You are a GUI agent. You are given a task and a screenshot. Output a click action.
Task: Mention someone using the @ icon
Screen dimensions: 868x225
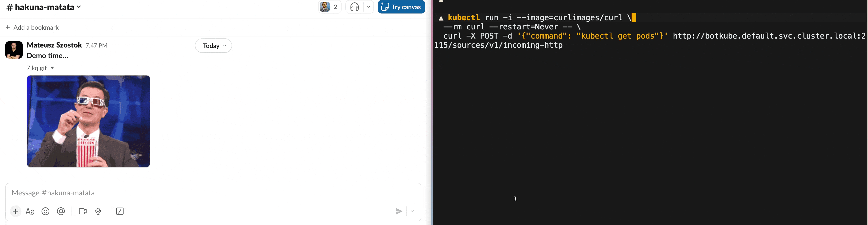point(61,211)
